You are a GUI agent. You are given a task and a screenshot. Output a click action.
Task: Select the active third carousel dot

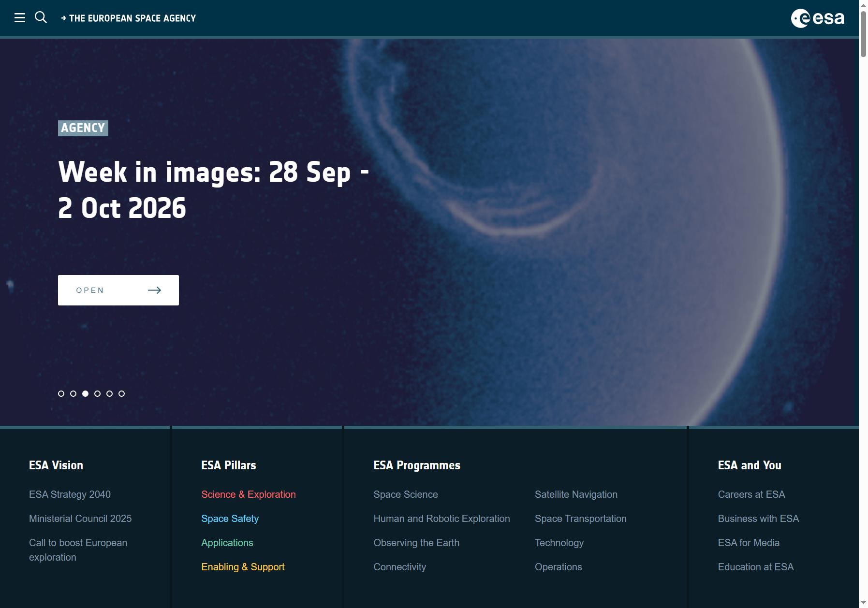point(85,393)
